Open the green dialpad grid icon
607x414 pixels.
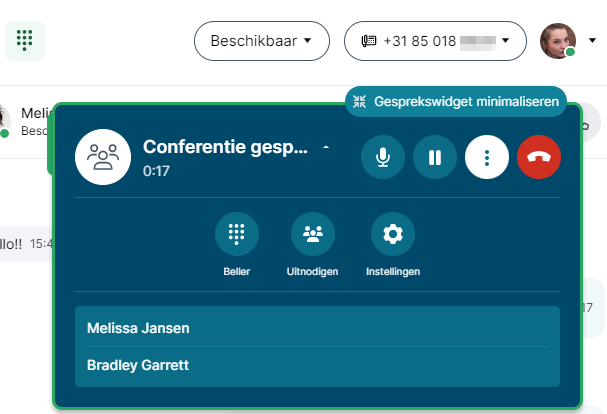(x=25, y=40)
